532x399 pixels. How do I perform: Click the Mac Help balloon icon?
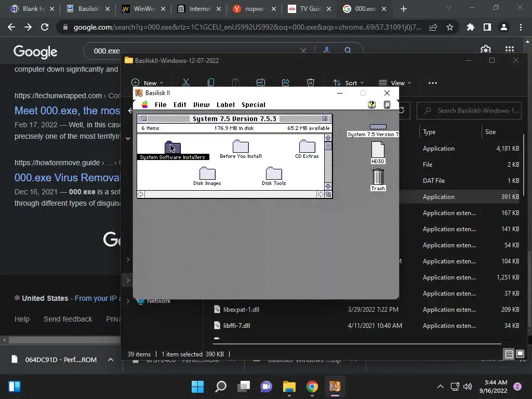(372, 104)
